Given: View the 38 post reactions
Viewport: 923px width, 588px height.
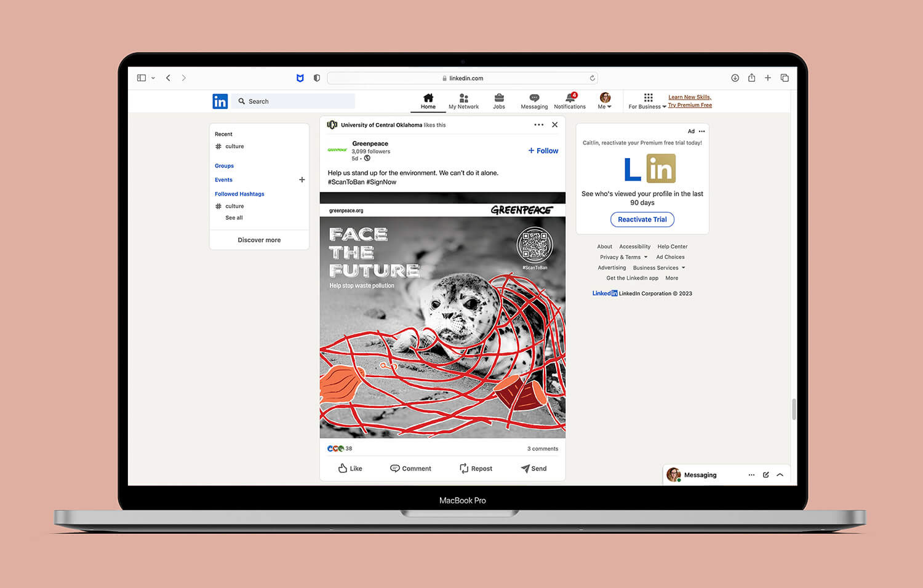Looking at the screenshot, I should [340, 448].
